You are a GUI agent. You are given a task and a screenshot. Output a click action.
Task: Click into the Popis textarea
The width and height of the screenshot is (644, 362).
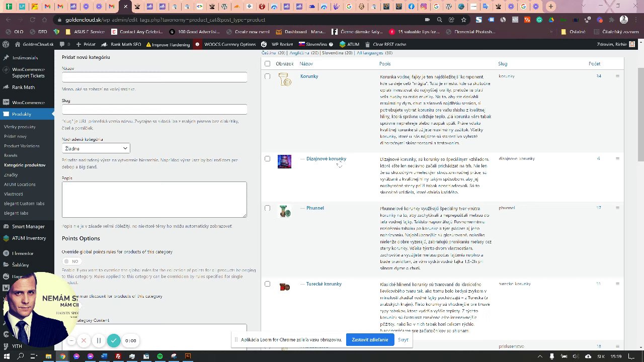(x=154, y=200)
